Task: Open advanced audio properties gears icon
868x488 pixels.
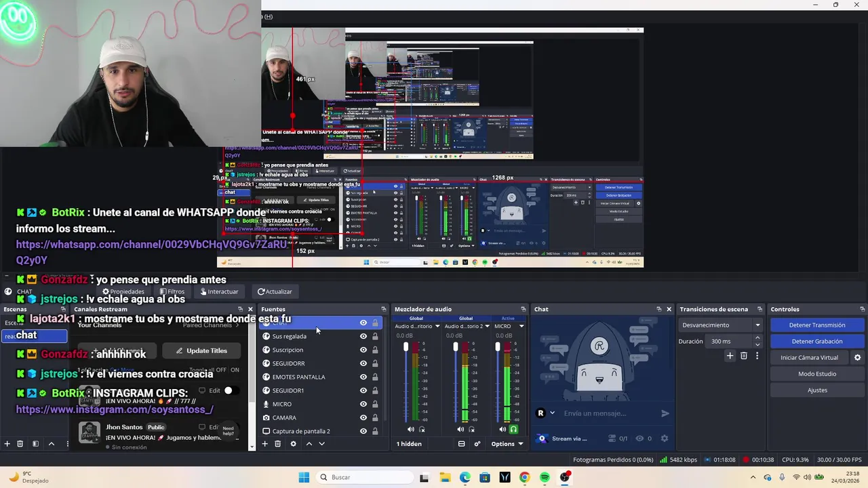Action: [477, 444]
